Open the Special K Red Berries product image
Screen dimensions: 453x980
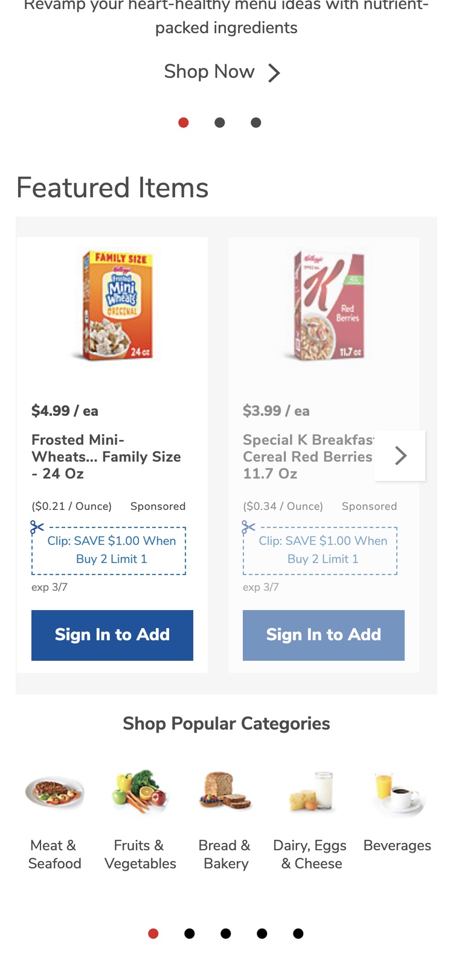(x=329, y=306)
